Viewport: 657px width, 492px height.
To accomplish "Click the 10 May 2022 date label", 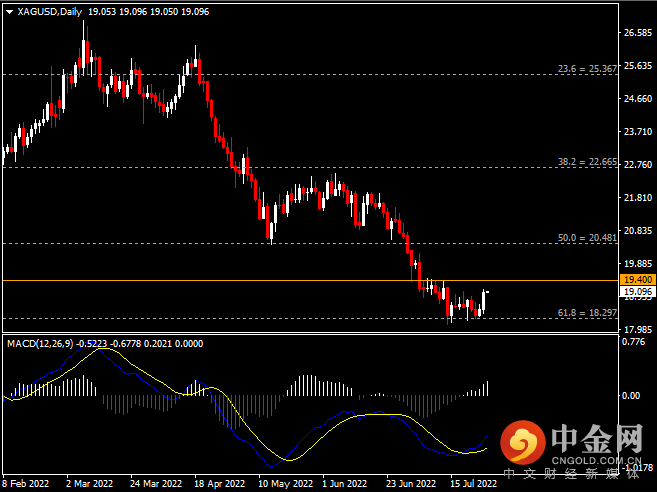I will pyautogui.click(x=285, y=484).
